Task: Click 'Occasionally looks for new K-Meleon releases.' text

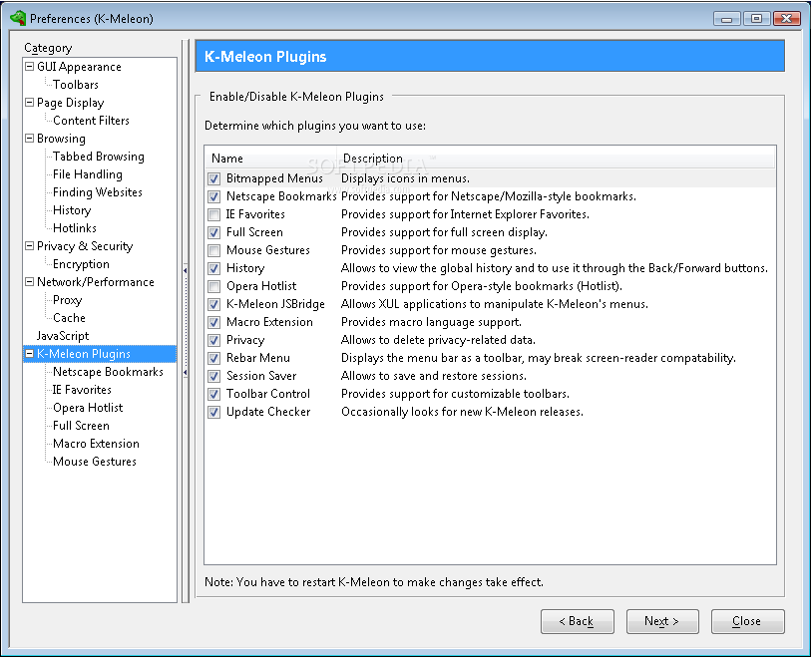Action: tap(462, 412)
